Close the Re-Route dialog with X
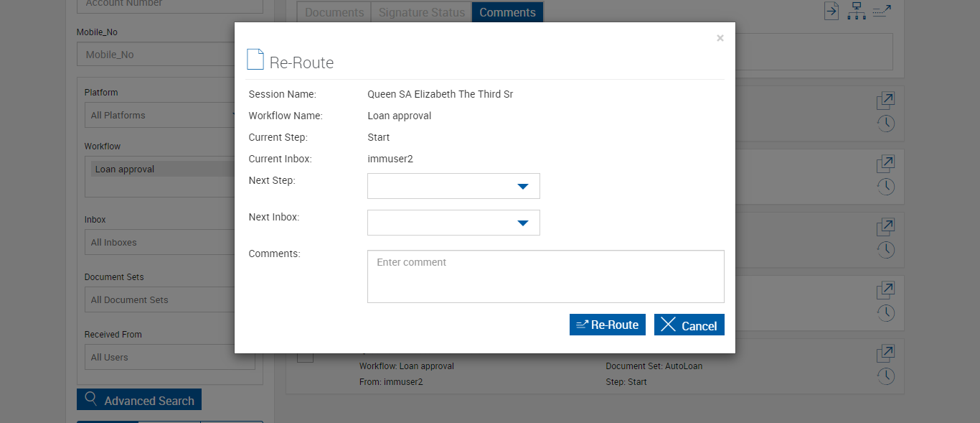 click(x=720, y=38)
